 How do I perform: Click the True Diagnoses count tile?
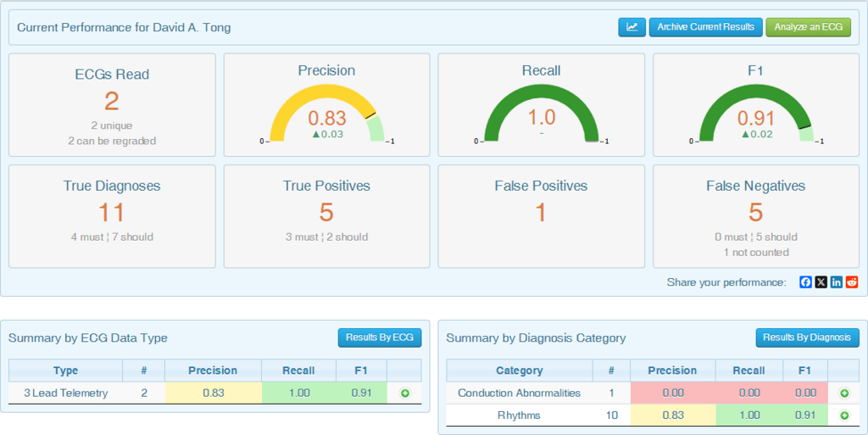click(x=112, y=216)
